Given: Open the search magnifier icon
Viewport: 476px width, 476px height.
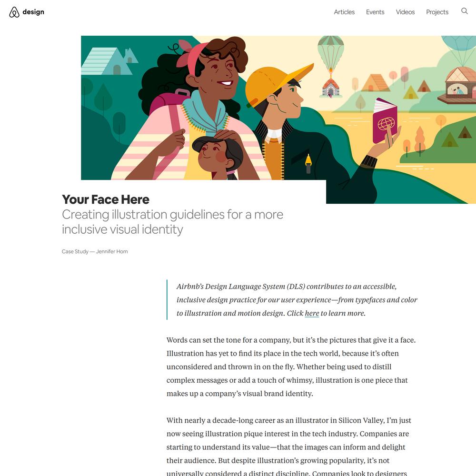Looking at the screenshot, I should coord(464,11).
